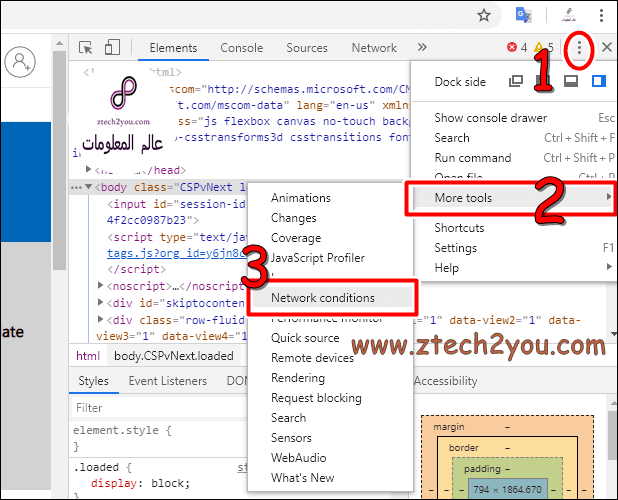
Task: Open Remote devices tool
Action: pos(330,358)
